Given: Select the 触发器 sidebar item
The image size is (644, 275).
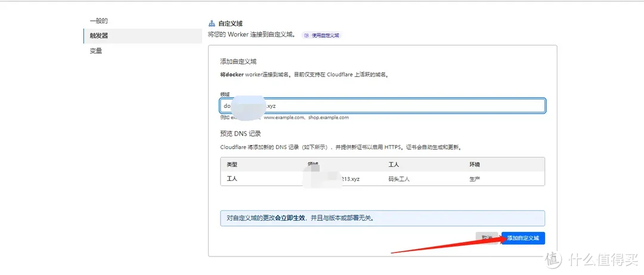Looking at the screenshot, I should click(143, 36).
